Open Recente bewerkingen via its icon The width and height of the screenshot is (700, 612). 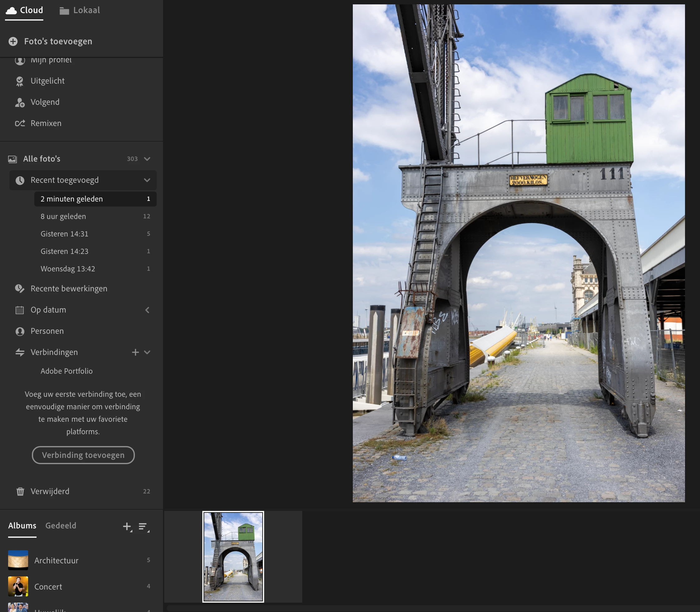[x=20, y=289]
